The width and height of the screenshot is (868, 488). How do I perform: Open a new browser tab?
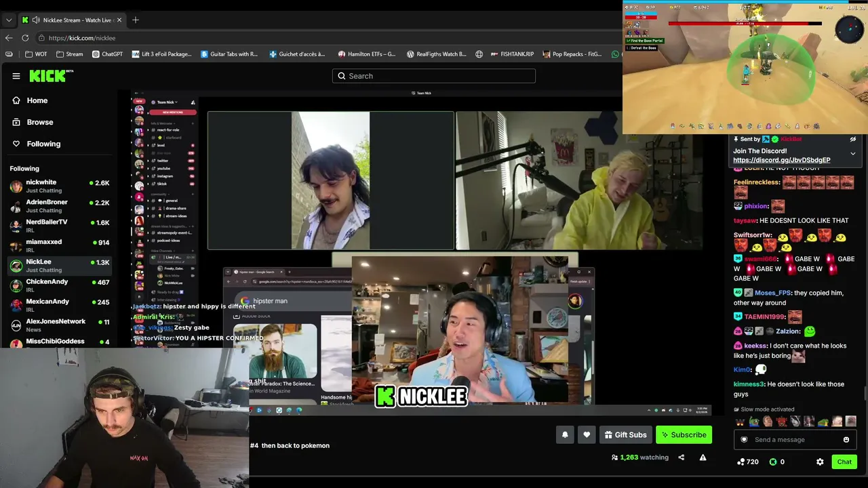coord(136,20)
